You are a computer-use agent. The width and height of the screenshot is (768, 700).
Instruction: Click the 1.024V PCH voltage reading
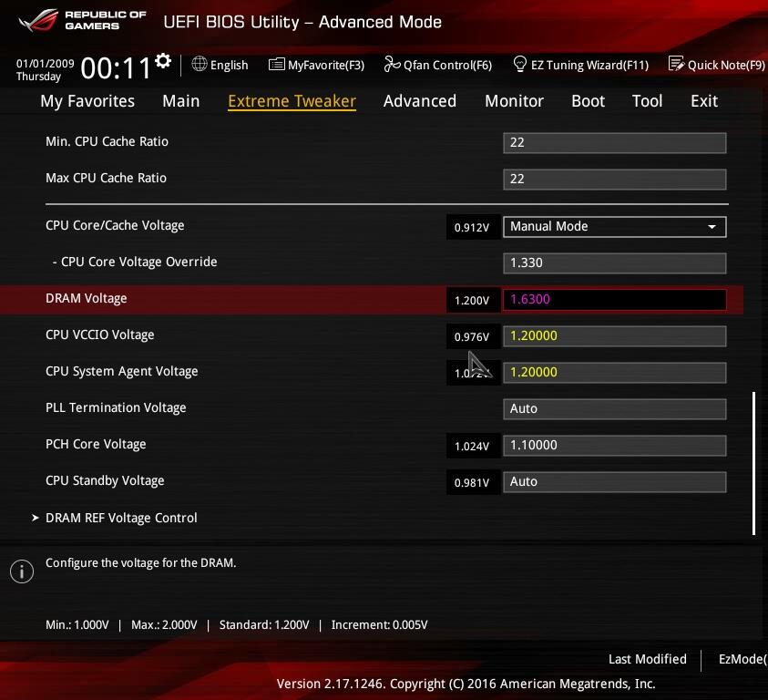[x=472, y=446]
